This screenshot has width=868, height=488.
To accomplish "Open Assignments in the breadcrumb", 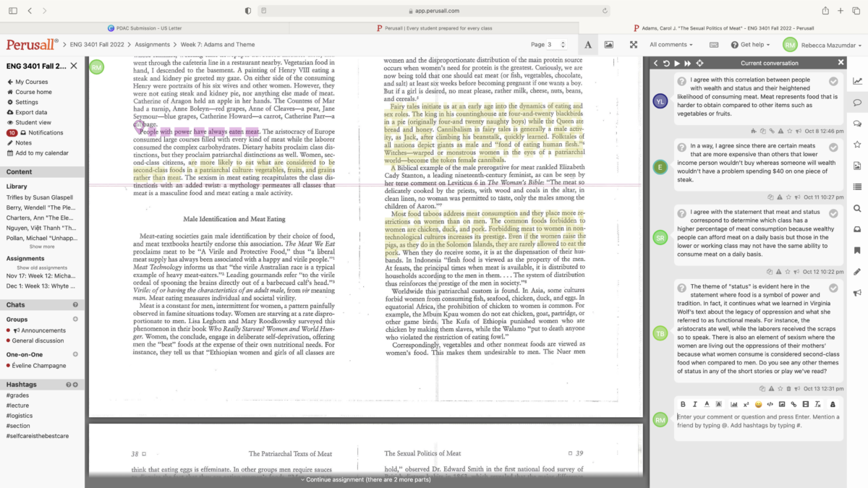I will (152, 45).
